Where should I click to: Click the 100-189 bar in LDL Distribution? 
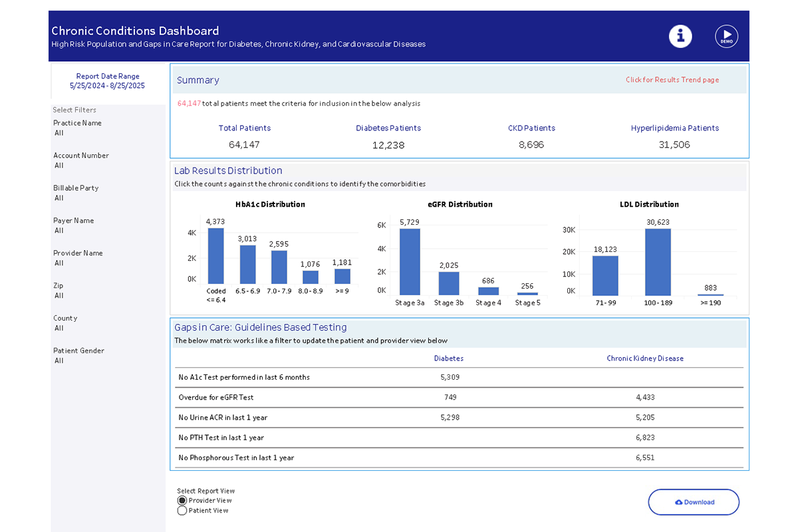(x=657, y=263)
